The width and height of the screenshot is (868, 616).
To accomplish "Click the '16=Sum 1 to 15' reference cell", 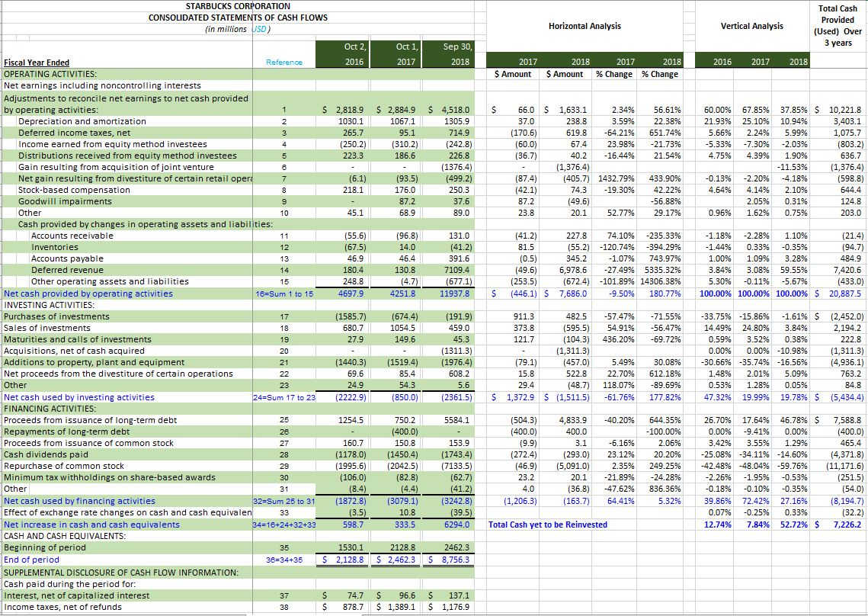I will [284, 294].
